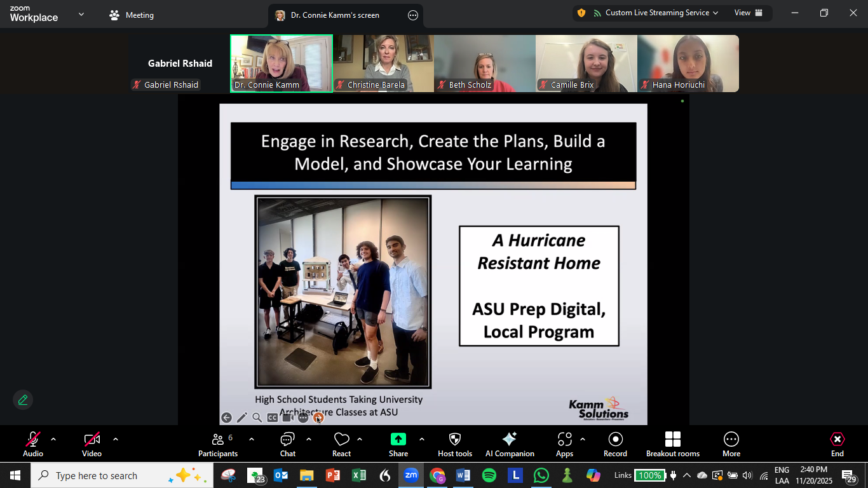Open Breakout rooms
Image resolution: width=868 pixels, height=488 pixels.
[x=672, y=444]
